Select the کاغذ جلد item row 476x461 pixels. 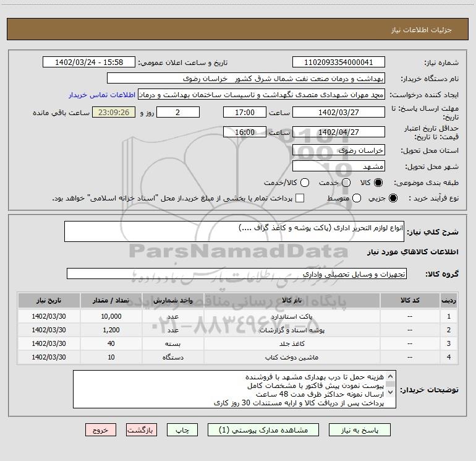point(238,343)
